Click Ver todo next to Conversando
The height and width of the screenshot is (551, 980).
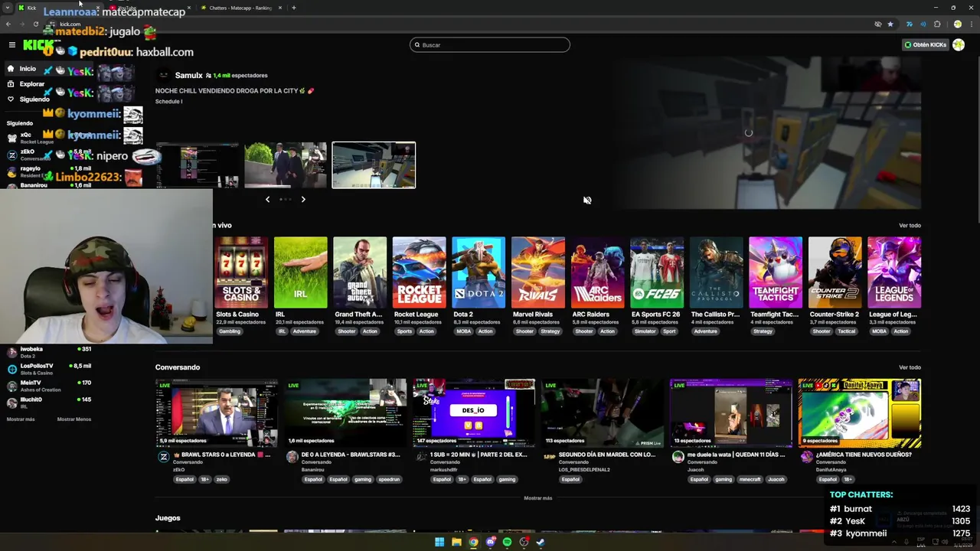[x=910, y=367]
